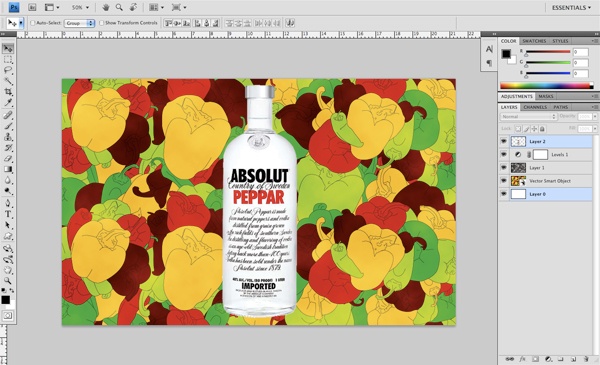Switch to the Paths tab

point(560,107)
